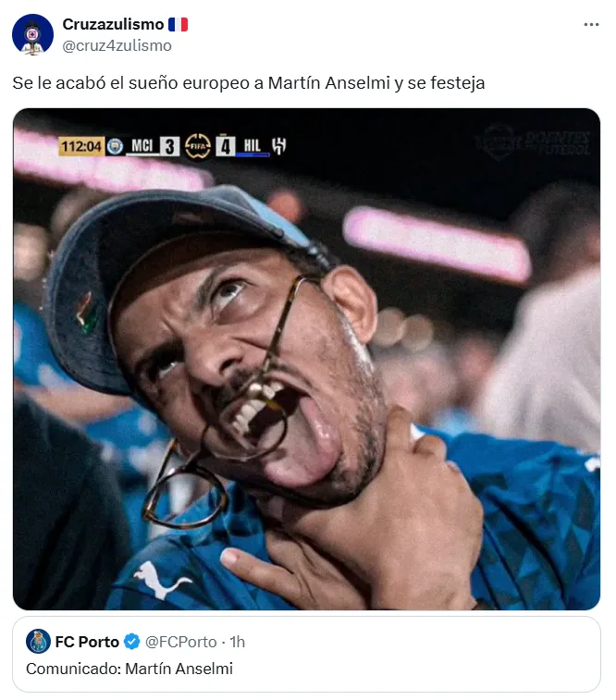Image resolution: width=616 pixels, height=700 pixels.
Task: Open the FC Porto account name
Action: coord(87,642)
